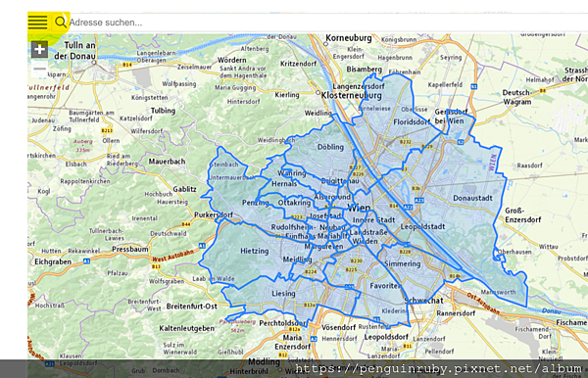
Task: Click the Eichgraben label
Action: pyautogui.click(x=53, y=261)
